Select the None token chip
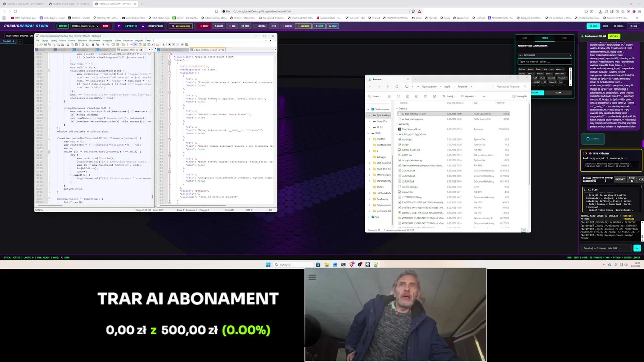Screen dimensions: 644x362 point(530,69)
